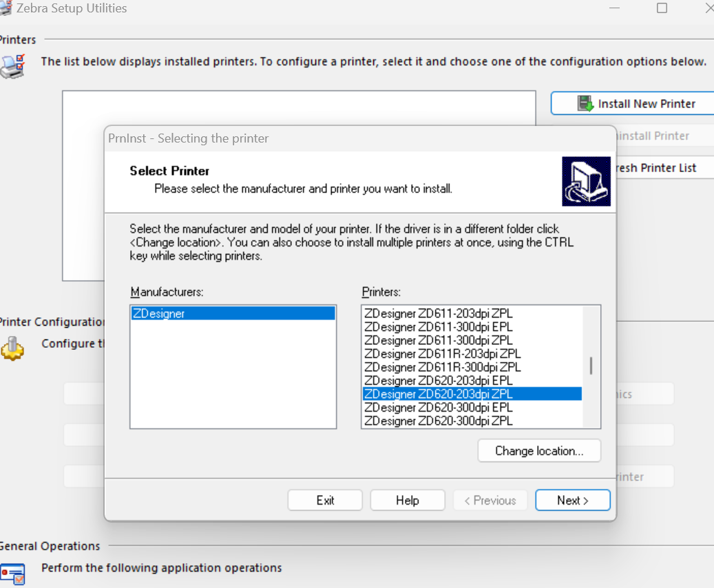The width and height of the screenshot is (714, 588).
Task: Click the Previous button in the dialog
Action: tap(490, 500)
